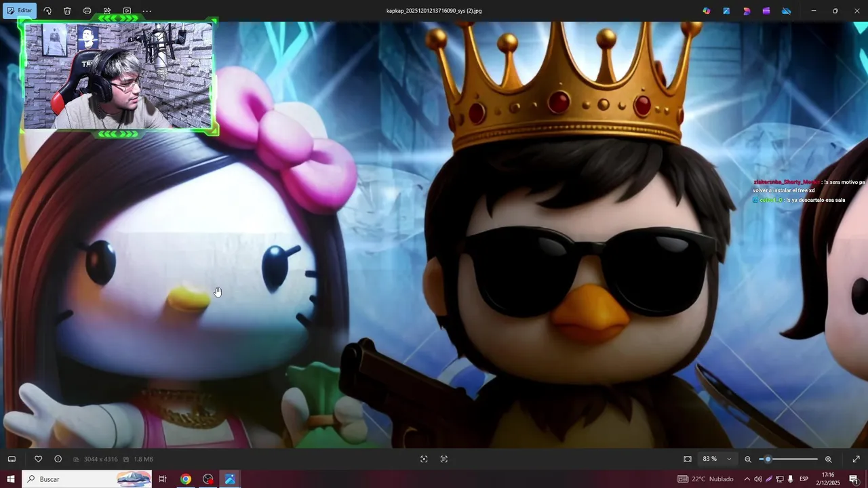Open Clipchamp video editor icon
This screenshot has width=868, height=488.
pos(766,11)
